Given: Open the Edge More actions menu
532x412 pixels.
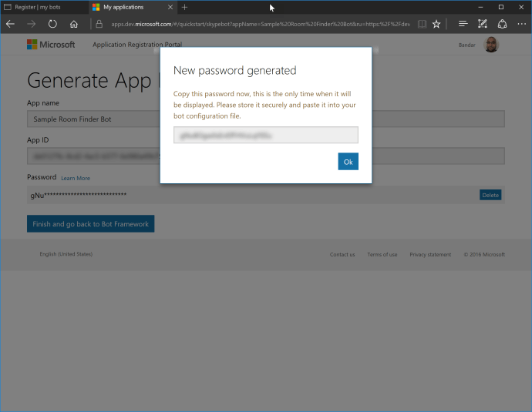Looking at the screenshot, I should (x=520, y=24).
